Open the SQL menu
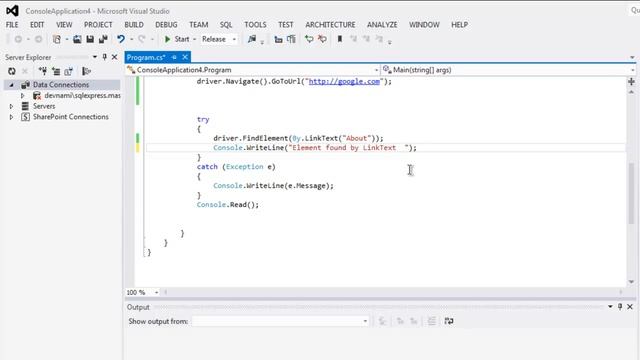 coord(226,25)
